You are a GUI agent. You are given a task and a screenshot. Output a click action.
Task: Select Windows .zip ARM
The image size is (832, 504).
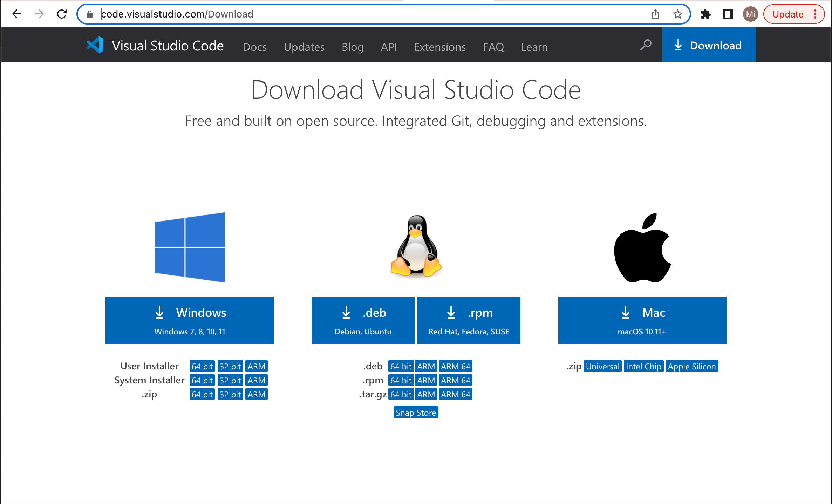tap(257, 394)
